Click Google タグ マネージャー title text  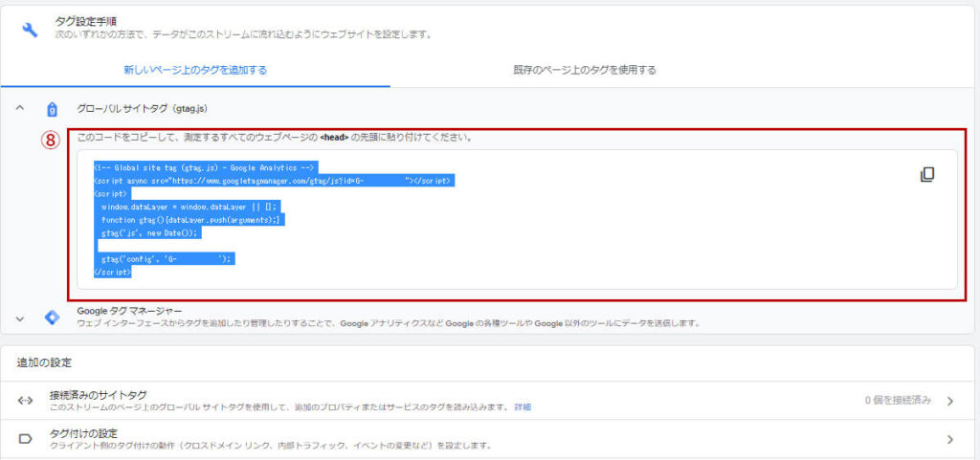[129, 310]
